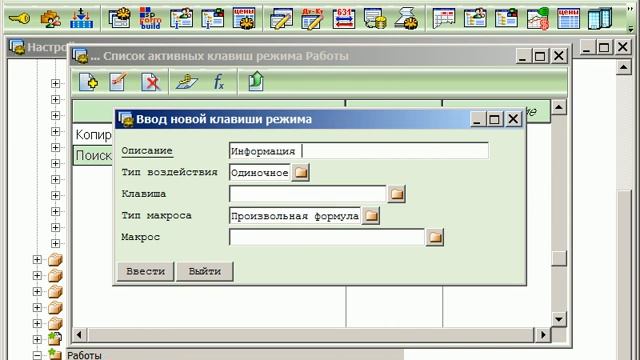Click the scanner with gear icon
This screenshot has width=640, height=360.
pyautogui.click(x=406, y=18)
